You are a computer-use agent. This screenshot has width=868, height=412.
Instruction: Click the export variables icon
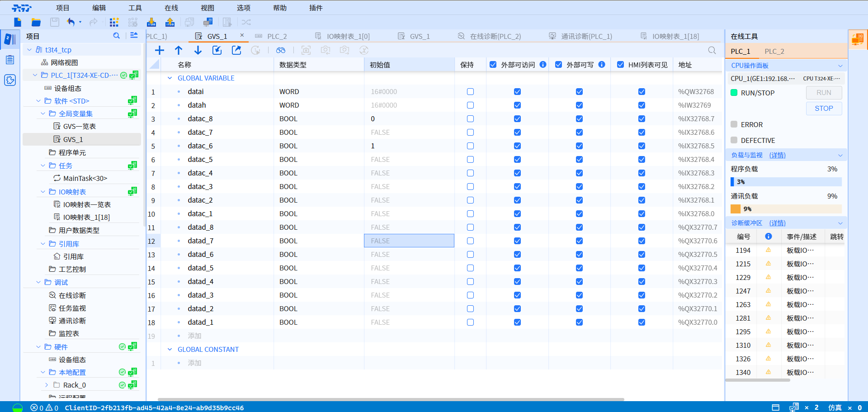pos(236,50)
